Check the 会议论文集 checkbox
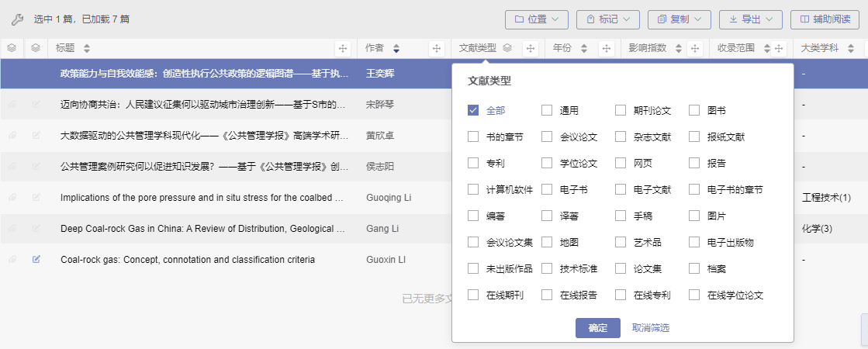868x349 pixels. click(472, 242)
